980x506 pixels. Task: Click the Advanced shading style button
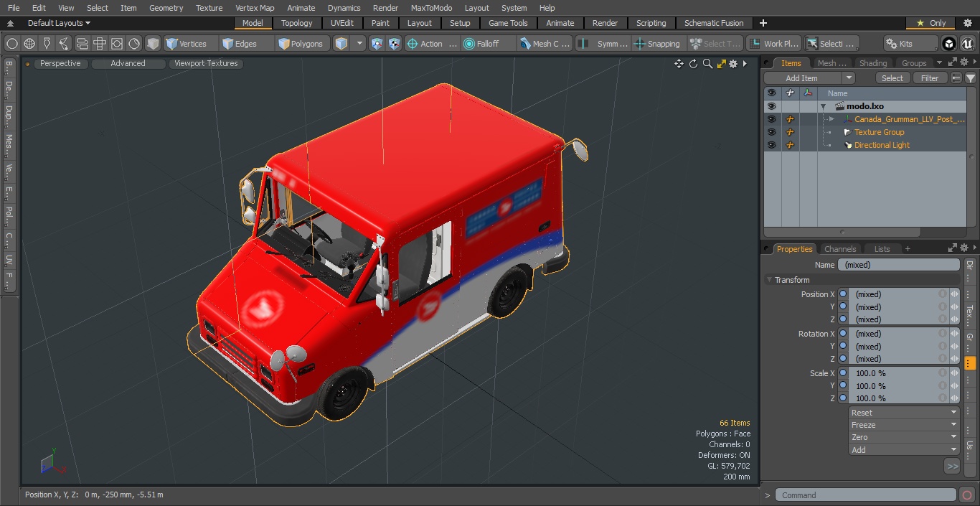[128, 63]
